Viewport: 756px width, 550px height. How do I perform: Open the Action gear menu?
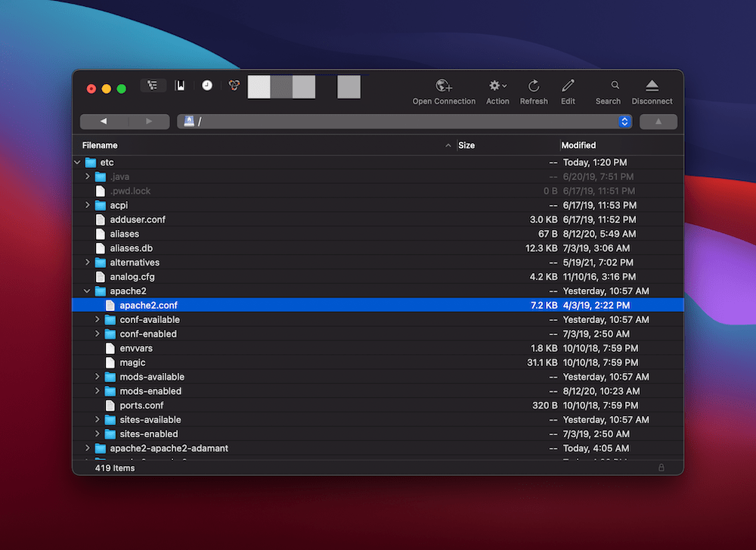497,86
